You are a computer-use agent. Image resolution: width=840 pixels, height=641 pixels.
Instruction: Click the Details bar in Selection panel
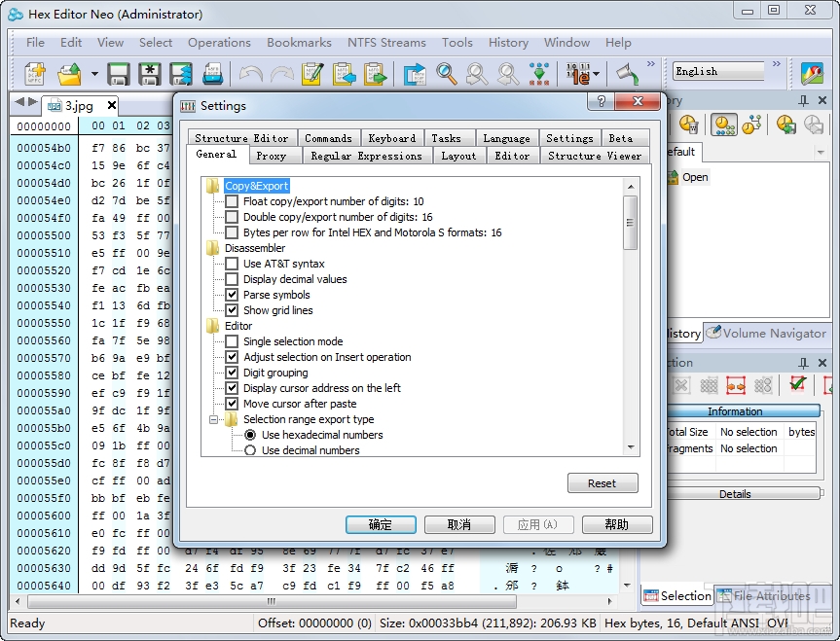(742, 494)
